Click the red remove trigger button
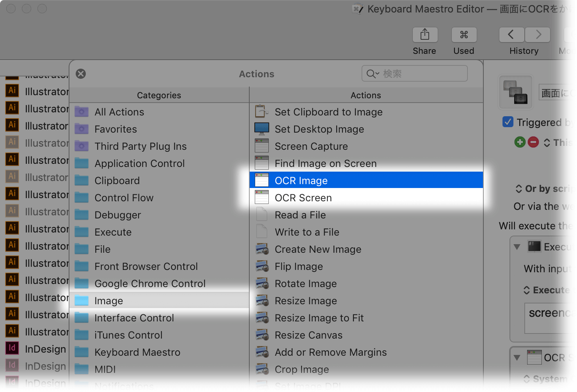The height and width of the screenshot is (392, 577). (533, 142)
